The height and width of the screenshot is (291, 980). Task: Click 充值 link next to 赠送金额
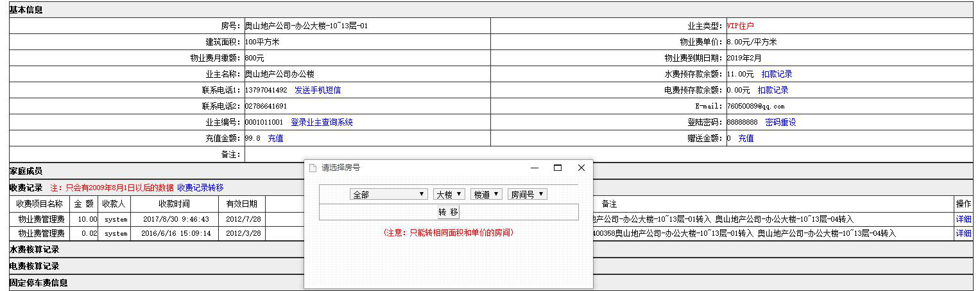pos(746,138)
